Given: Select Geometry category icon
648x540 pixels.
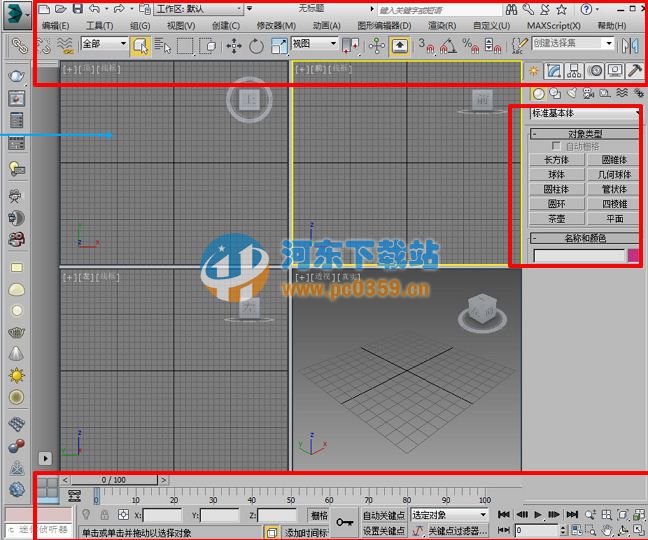Looking at the screenshot, I should pyautogui.click(x=538, y=94).
